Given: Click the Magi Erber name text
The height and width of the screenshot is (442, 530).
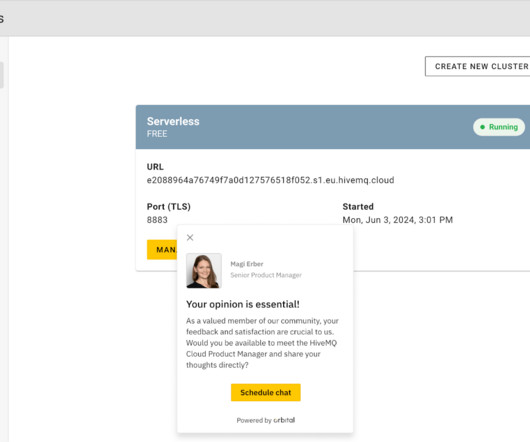Looking at the screenshot, I should (247, 264).
